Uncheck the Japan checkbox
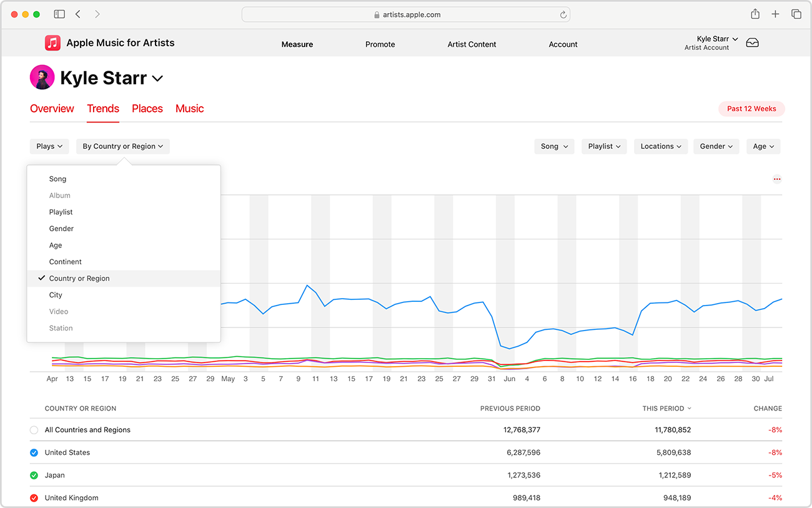 34,476
